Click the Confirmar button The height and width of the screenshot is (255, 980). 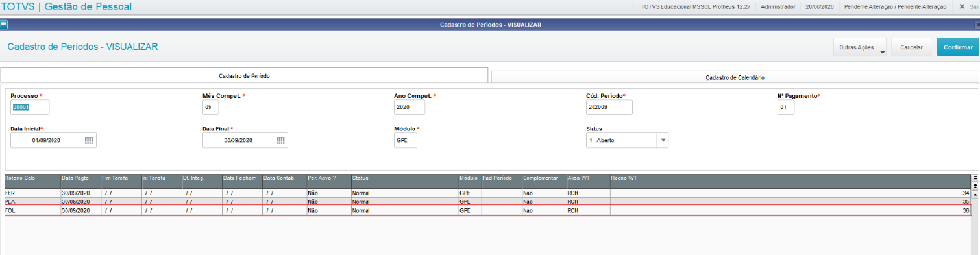[x=958, y=47]
